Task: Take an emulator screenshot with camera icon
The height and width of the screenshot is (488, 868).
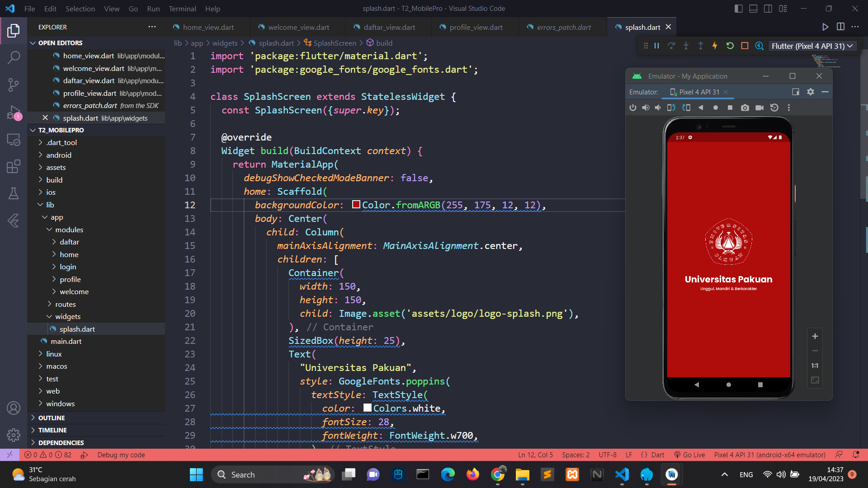Action: click(745, 108)
